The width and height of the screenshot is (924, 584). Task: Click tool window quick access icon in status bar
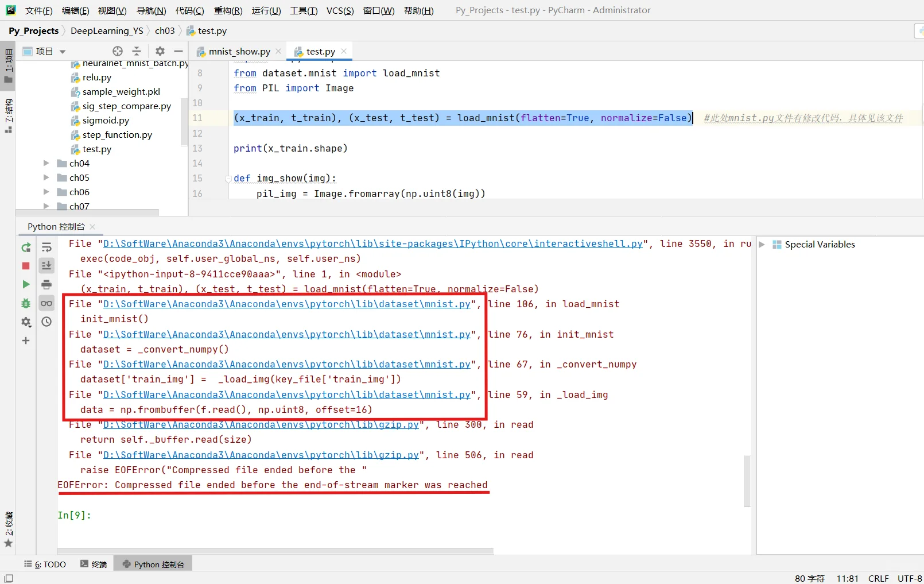[x=9, y=578]
